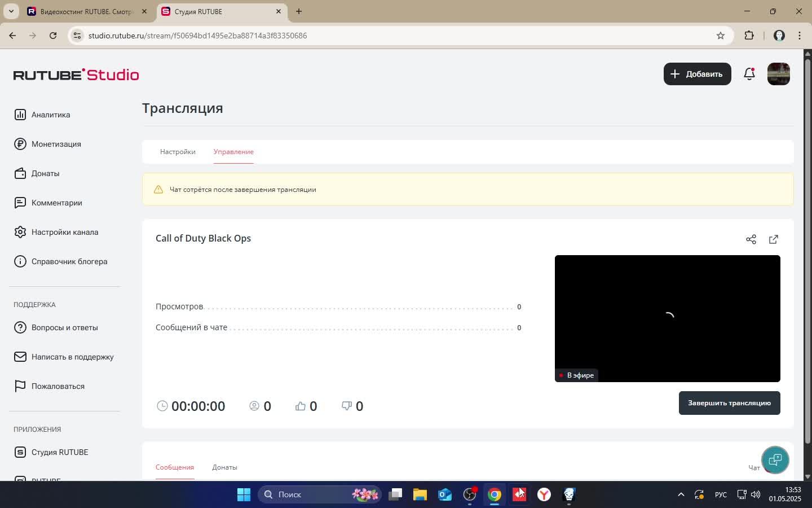Open Outlook from taskbar
The image size is (812, 508).
[445, 494]
